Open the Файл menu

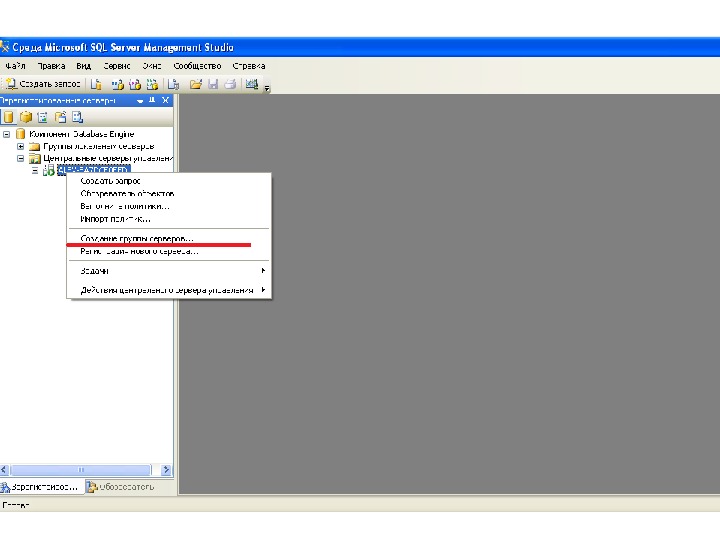click(15, 66)
